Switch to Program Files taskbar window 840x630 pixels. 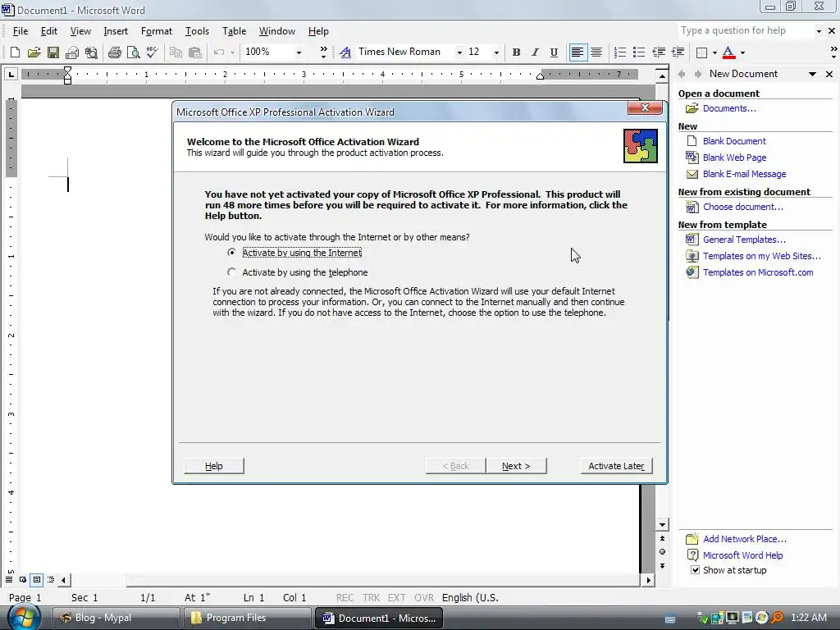(x=247, y=618)
